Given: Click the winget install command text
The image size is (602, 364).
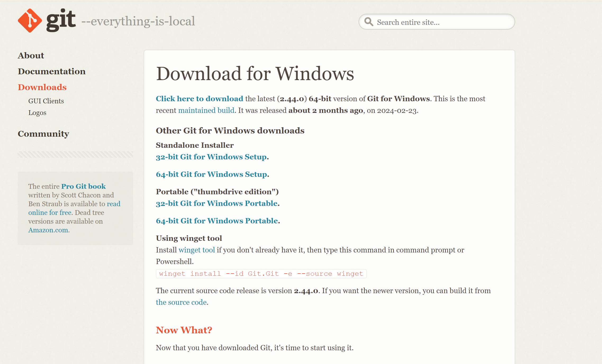Looking at the screenshot, I should click(261, 274).
